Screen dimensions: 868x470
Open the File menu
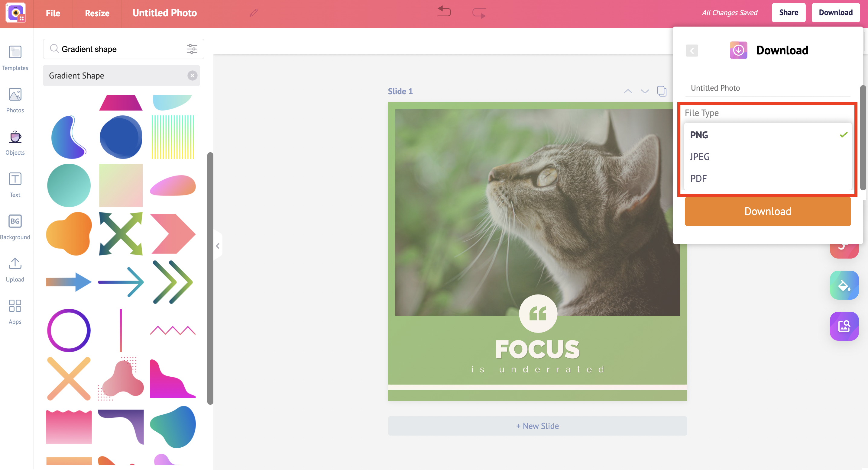52,13
